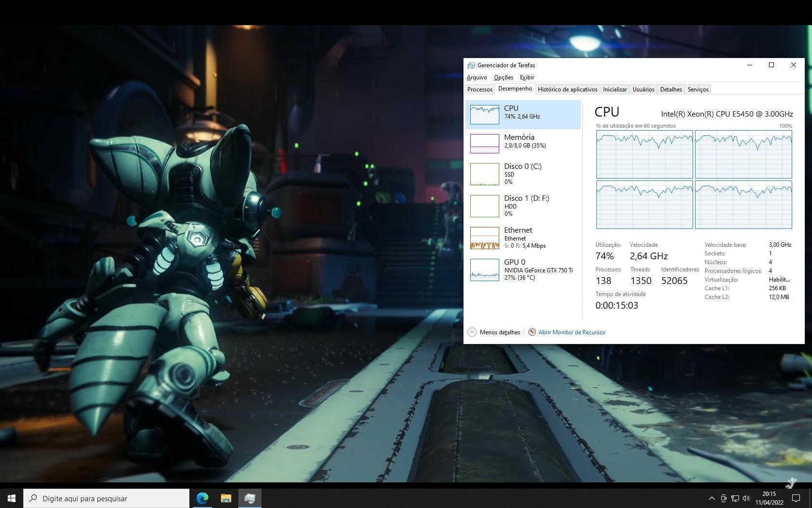The height and width of the screenshot is (508, 812).
Task: Click the taskbar search box
Action: tap(106, 498)
